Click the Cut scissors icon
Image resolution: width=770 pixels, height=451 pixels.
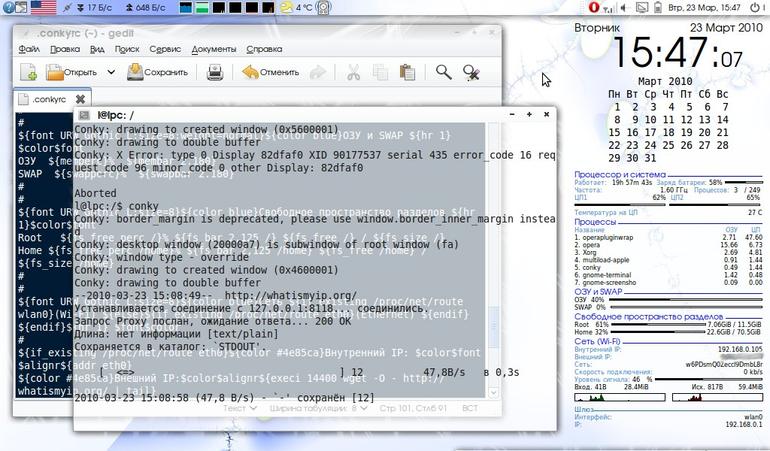coord(353,72)
